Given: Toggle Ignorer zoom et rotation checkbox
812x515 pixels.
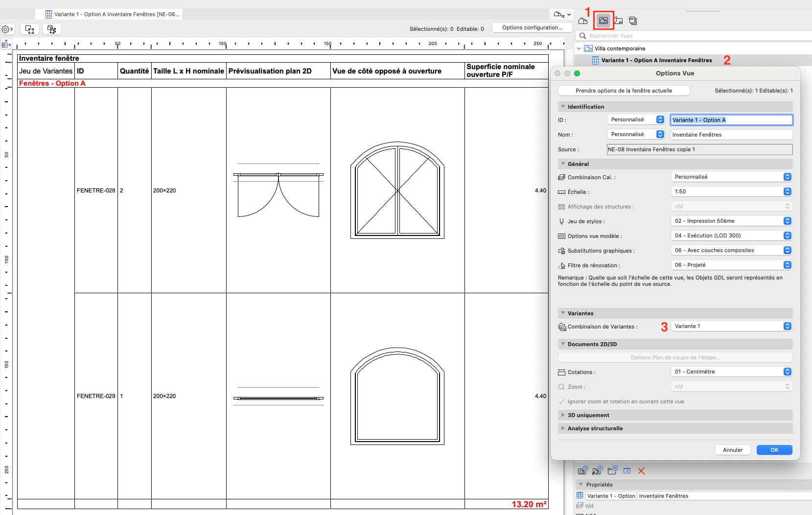Looking at the screenshot, I should pos(561,401).
